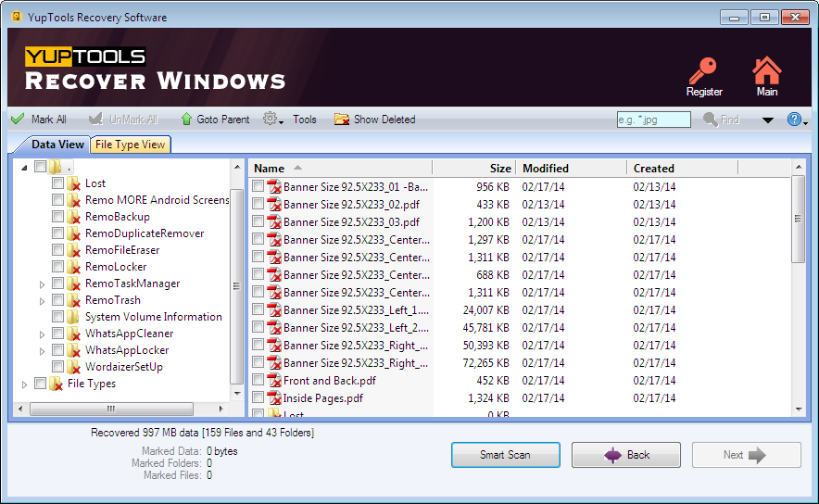Screen dimensions: 819x504
Task: Open the dropdown arrow beside Find
Action: coord(767,120)
